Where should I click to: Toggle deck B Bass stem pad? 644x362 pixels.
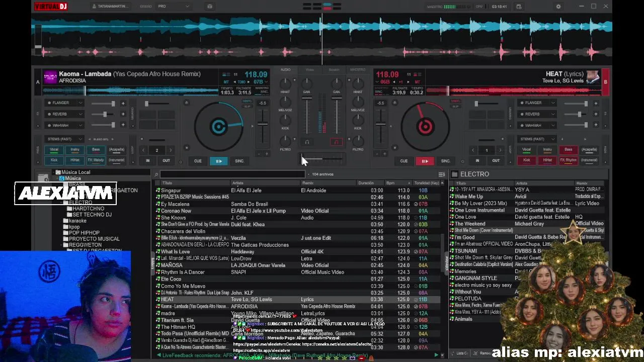tap(568, 150)
